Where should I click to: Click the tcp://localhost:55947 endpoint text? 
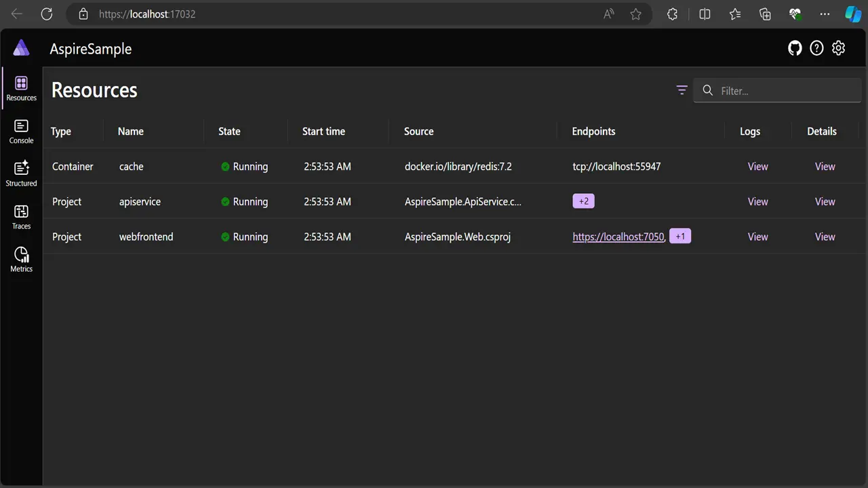(x=617, y=166)
